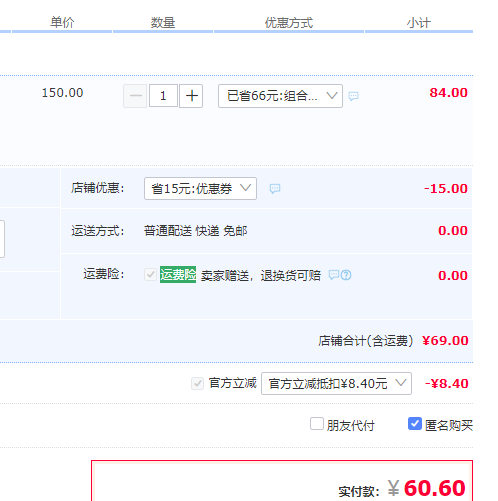Click the minus quantity button
The height and width of the screenshot is (501, 498).
tap(135, 96)
